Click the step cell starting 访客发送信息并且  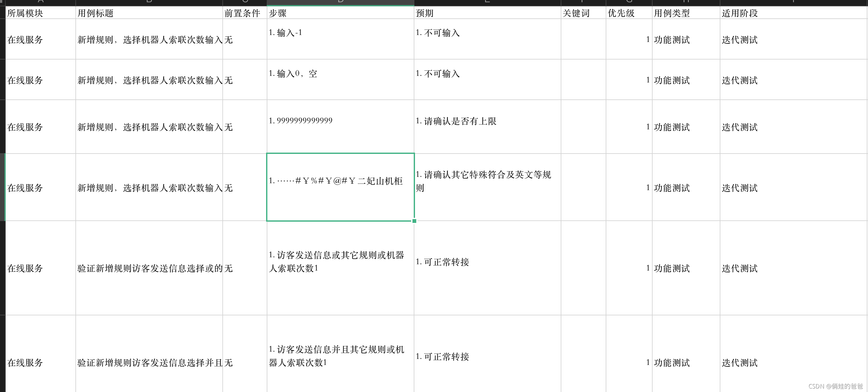tap(340, 354)
